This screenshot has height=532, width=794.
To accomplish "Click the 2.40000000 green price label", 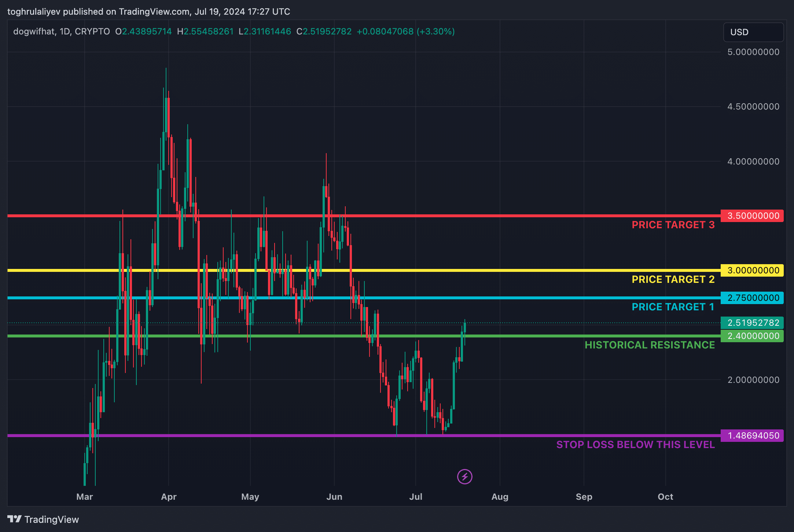I will point(752,336).
